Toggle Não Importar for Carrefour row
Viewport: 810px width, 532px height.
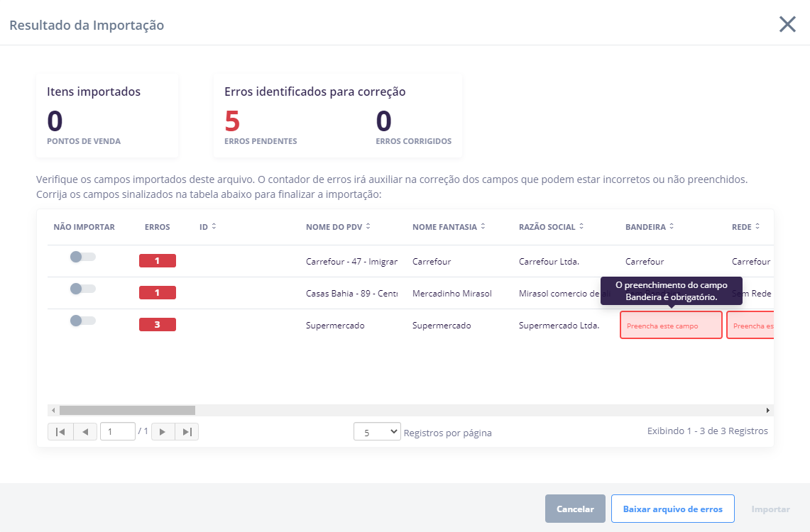82,257
